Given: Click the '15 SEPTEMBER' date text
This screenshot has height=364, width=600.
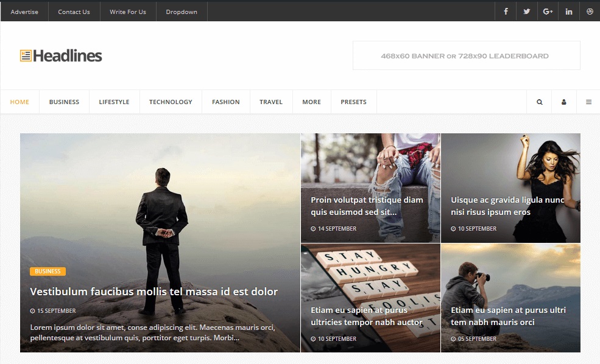Looking at the screenshot, I should click(56, 311).
